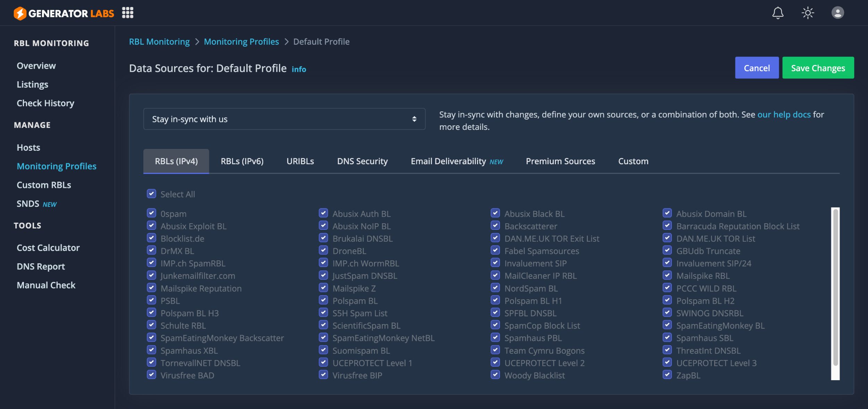The image size is (868, 409).
Task: Switch to the RBLs (IPv4) tab
Action: (x=176, y=161)
